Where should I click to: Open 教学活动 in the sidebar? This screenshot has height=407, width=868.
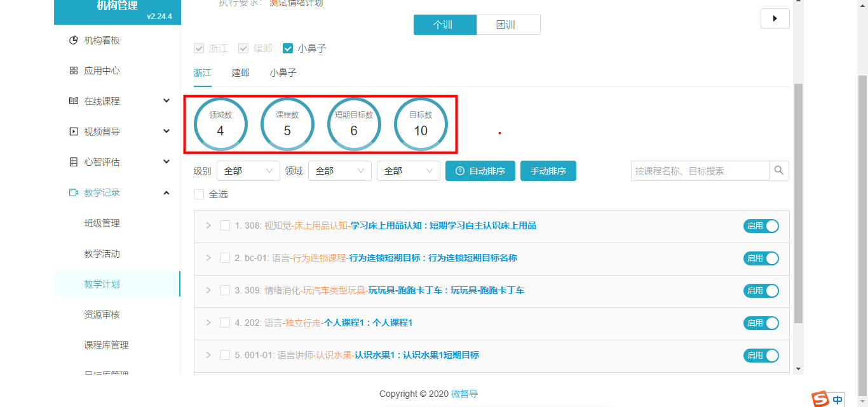pos(102,254)
